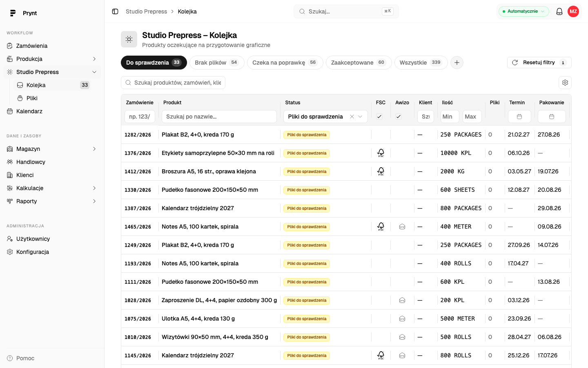Click FSC icon in row 1465/2026

(x=381, y=227)
